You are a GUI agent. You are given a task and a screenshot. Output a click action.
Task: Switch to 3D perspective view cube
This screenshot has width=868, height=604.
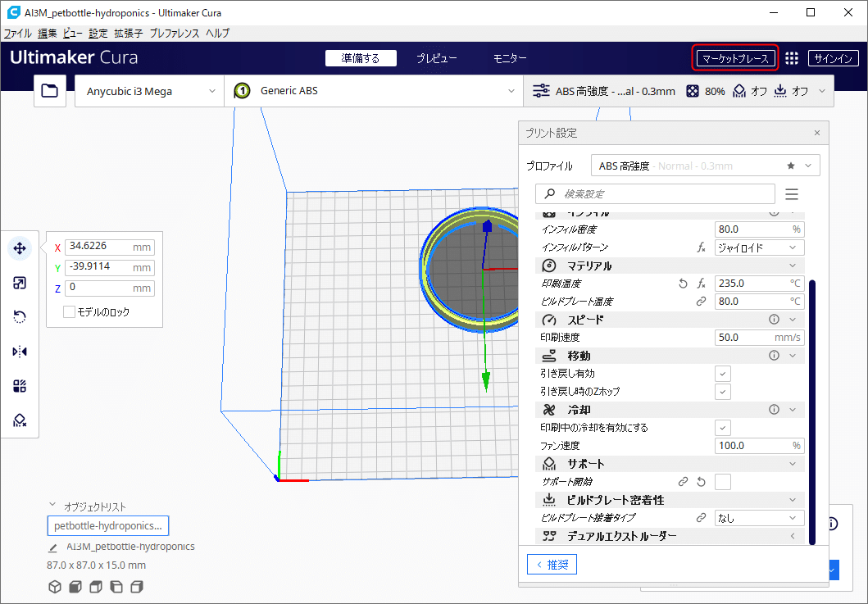click(x=55, y=586)
